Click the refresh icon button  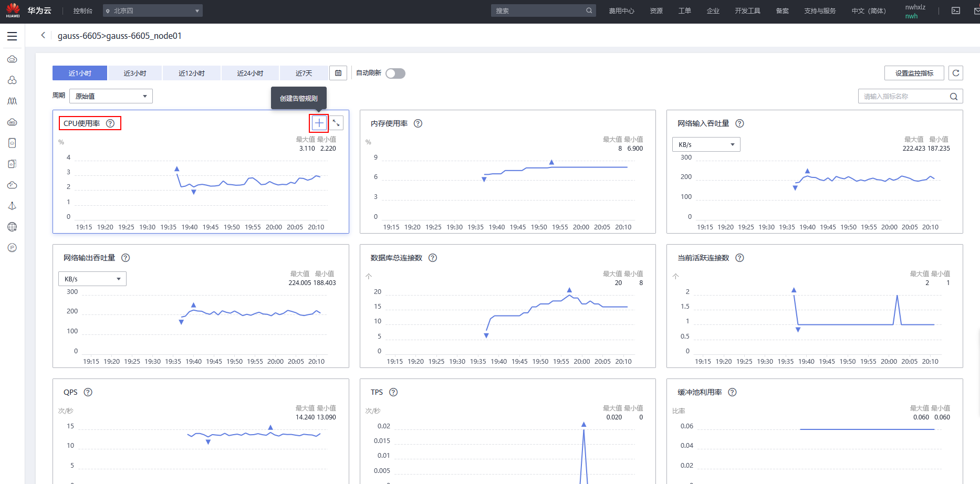(x=956, y=73)
